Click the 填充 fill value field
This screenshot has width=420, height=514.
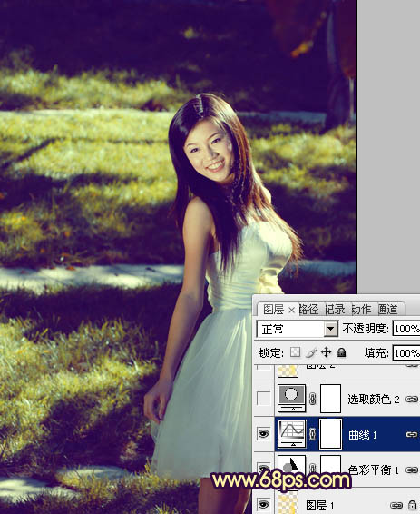(x=406, y=352)
